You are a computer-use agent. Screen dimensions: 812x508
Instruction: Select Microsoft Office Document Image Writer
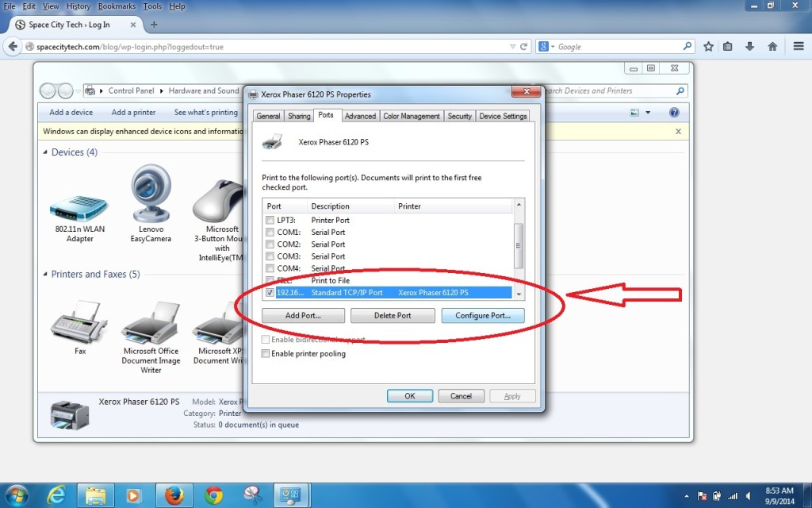(151, 337)
